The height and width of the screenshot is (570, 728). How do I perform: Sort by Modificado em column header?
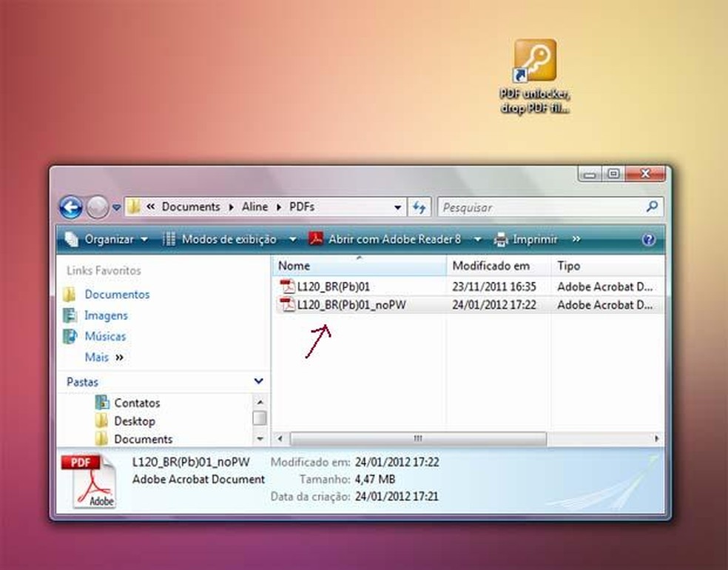tap(499, 266)
